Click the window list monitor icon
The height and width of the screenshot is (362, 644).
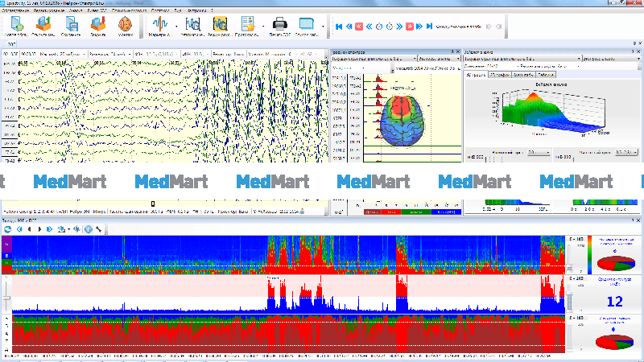click(x=307, y=24)
